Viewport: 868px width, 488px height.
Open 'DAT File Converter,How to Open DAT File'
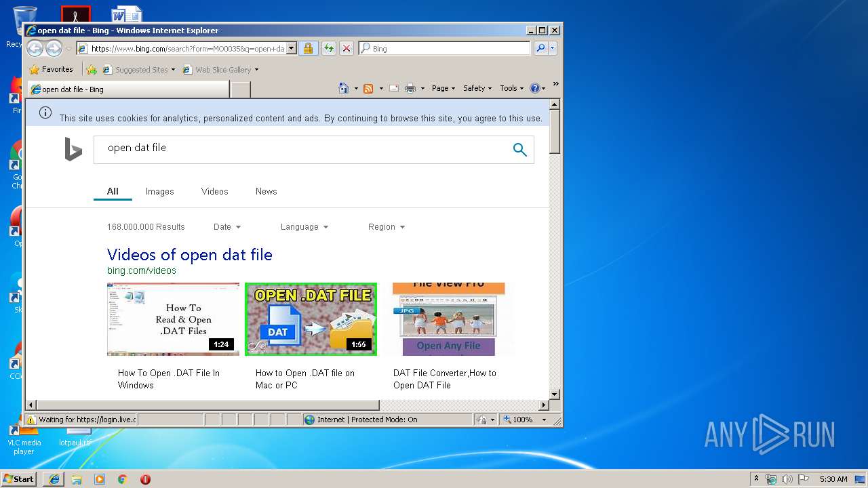pos(445,379)
